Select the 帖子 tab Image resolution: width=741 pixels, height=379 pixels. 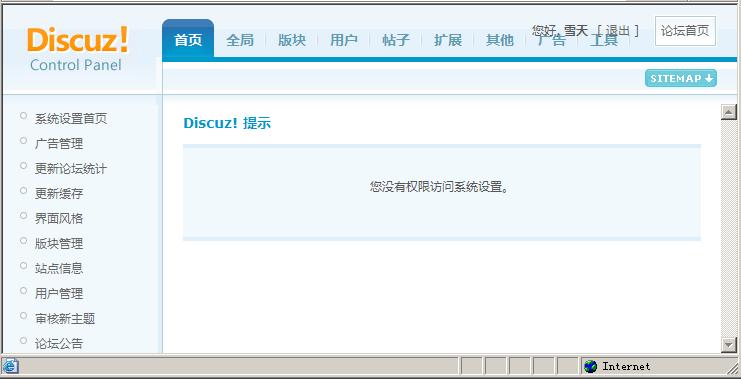[x=396, y=40]
